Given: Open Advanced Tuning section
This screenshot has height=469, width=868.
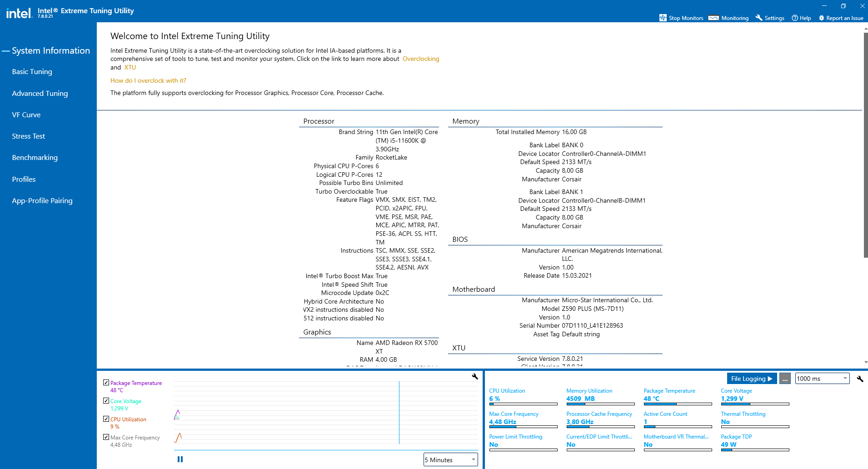Looking at the screenshot, I should pyautogui.click(x=40, y=93).
